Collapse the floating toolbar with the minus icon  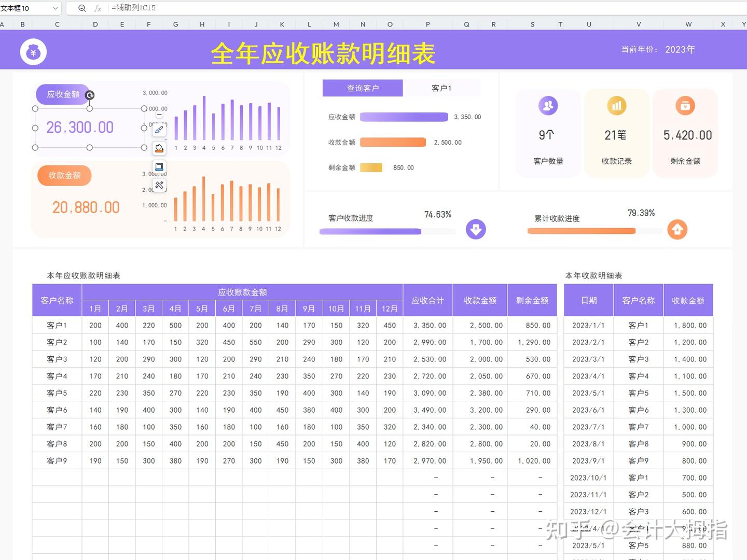tap(159, 115)
